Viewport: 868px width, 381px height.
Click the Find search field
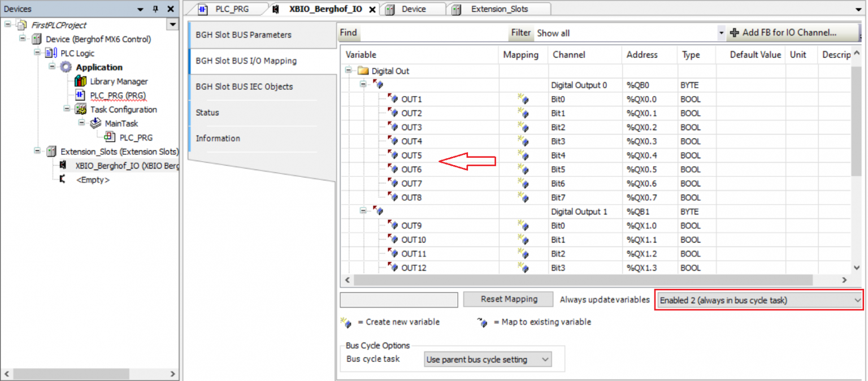click(432, 33)
